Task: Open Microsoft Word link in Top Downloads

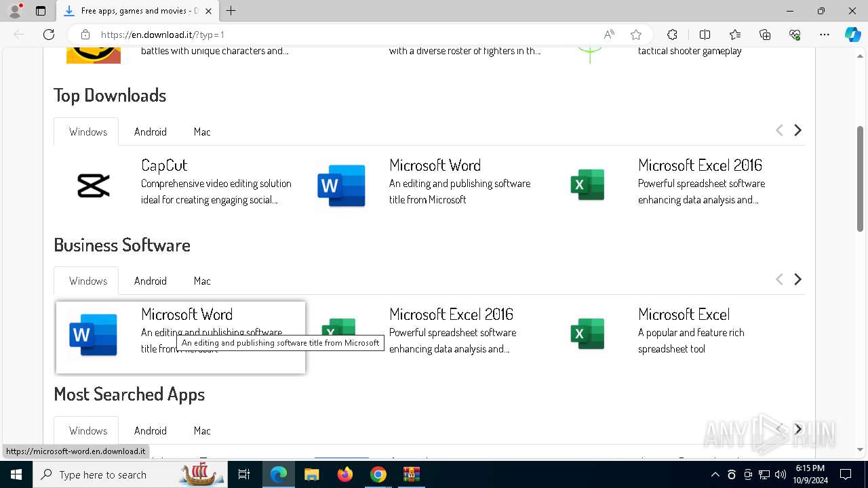Action: [435, 165]
